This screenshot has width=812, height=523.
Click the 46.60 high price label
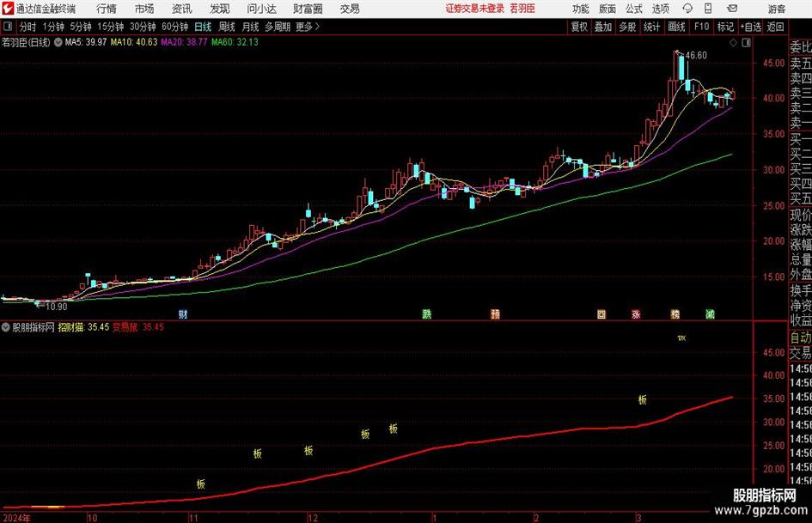click(x=696, y=56)
